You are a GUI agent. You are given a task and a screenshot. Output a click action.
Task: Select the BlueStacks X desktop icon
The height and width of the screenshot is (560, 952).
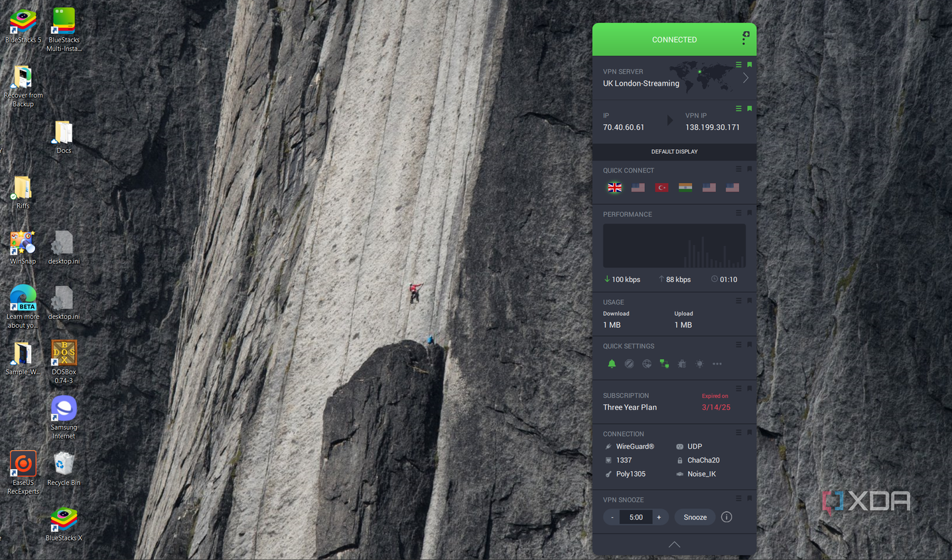(64, 524)
